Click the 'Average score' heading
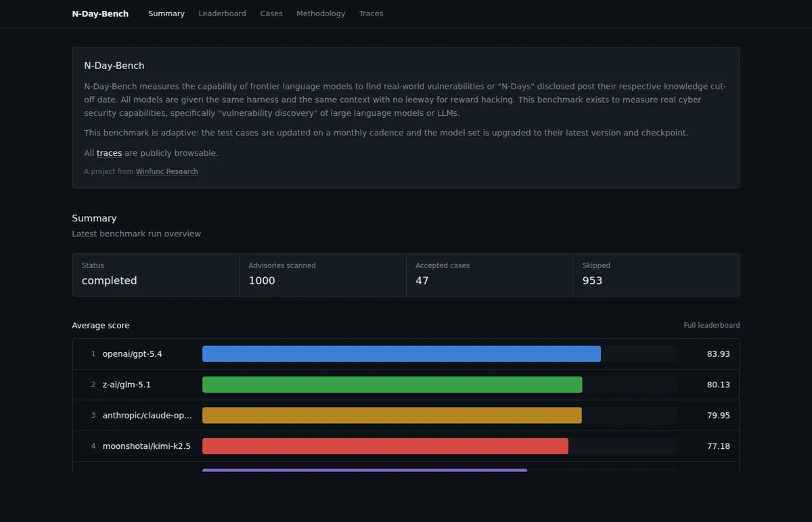The height and width of the screenshot is (522, 812). click(101, 326)
